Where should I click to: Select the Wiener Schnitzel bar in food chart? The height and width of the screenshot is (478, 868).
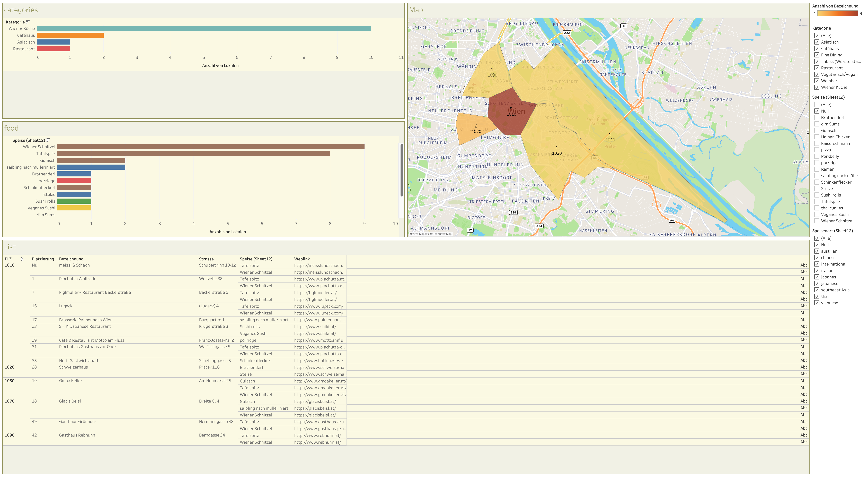click(x=211, y=147)
